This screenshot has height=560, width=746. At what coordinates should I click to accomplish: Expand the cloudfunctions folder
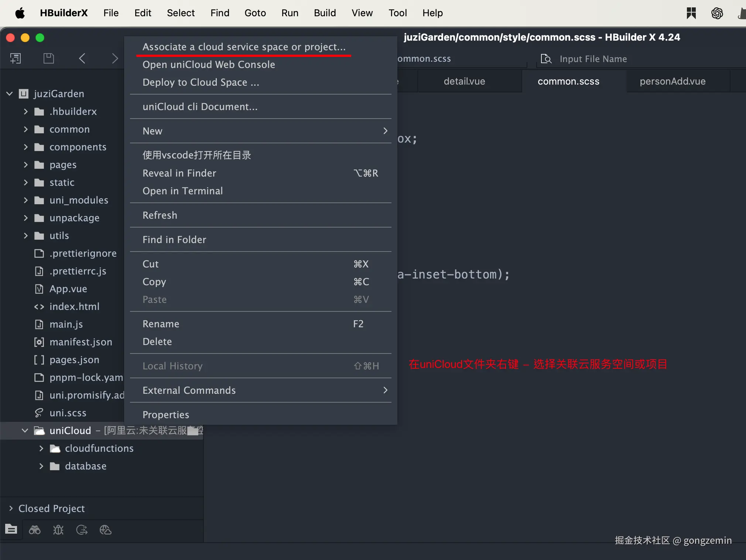41,448
